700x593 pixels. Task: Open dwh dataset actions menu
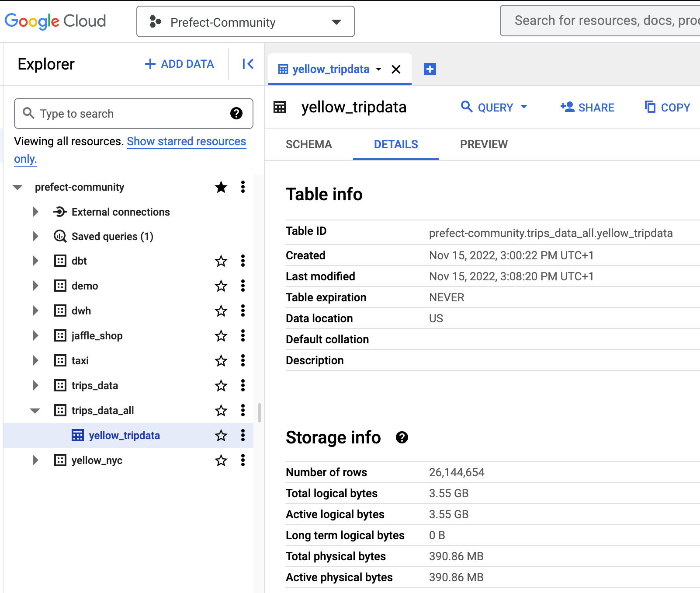coord(243,311)
